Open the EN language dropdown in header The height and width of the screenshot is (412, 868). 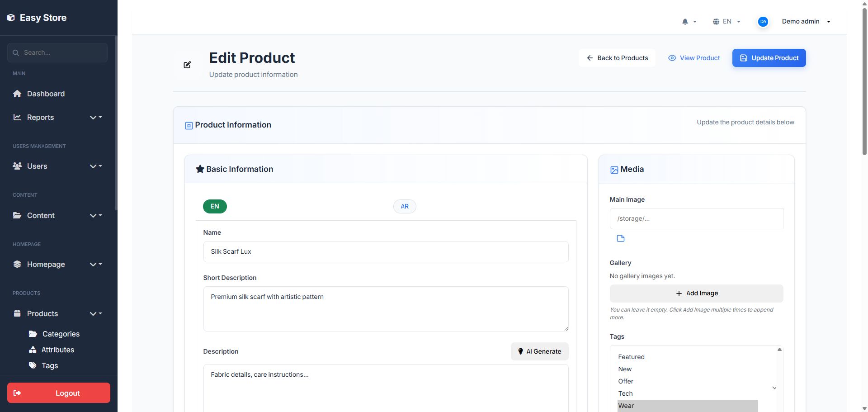click(x=727, y=22)
